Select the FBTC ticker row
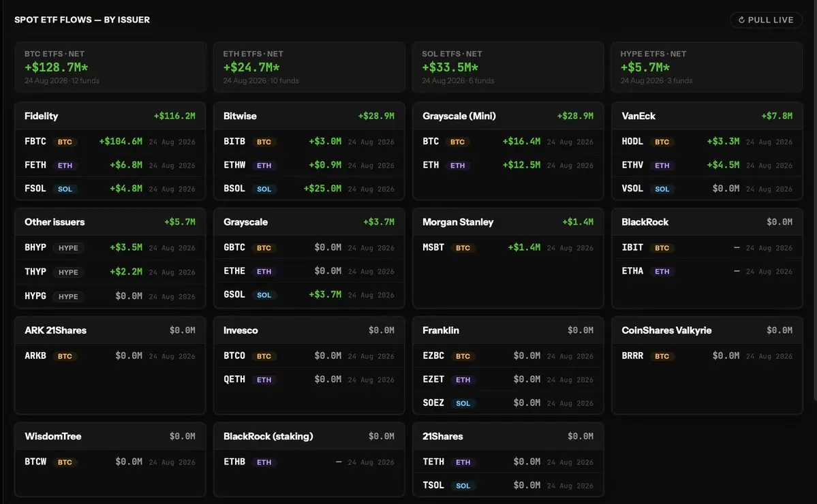The image size is (817, 504). (110, 142)
